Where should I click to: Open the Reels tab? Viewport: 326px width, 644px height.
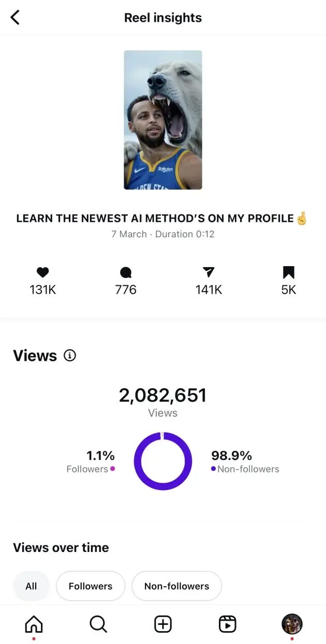click(227, 624)
